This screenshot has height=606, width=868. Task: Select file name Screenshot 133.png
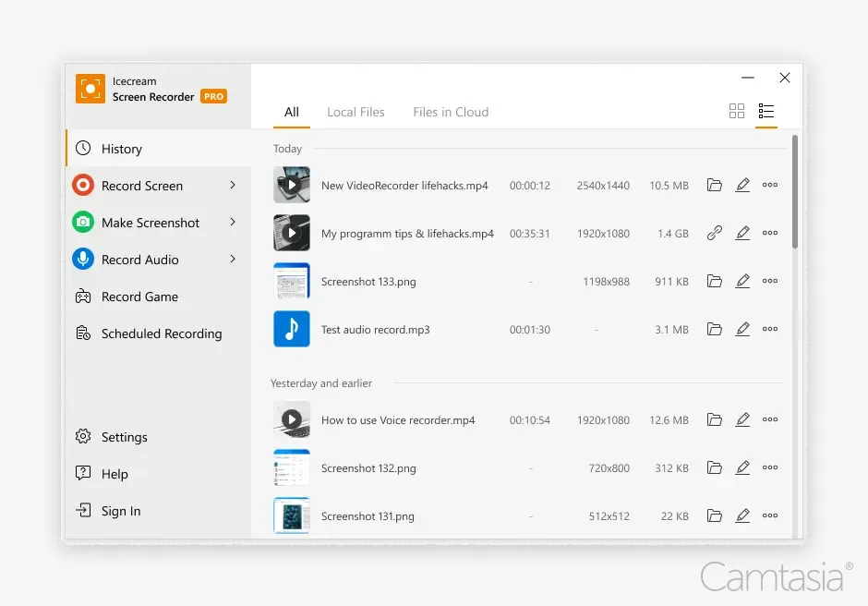[x=368, y=282]
